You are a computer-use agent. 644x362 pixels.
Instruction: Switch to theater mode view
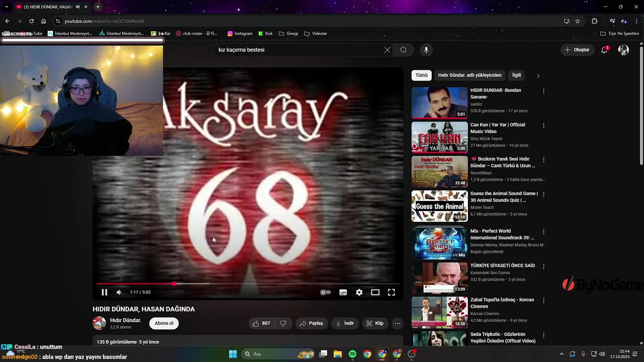375,292
